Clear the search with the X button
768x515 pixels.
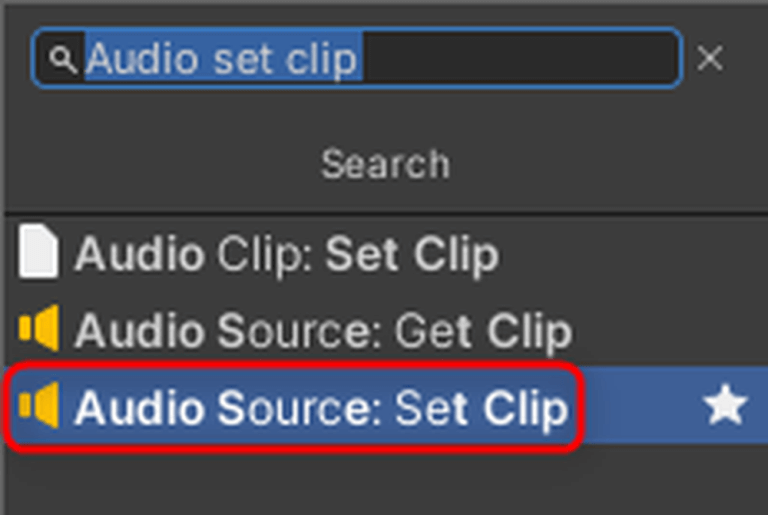710,59
